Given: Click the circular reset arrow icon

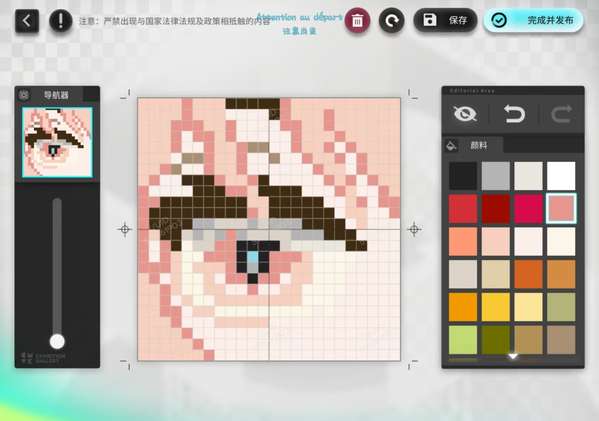Looking at the screenshot, I should [x=392, y=20].
